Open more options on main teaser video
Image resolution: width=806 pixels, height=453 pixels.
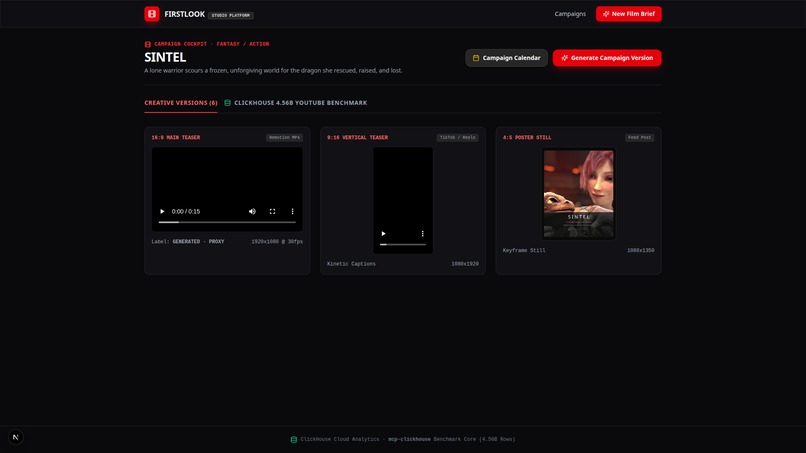click(292, 211)
